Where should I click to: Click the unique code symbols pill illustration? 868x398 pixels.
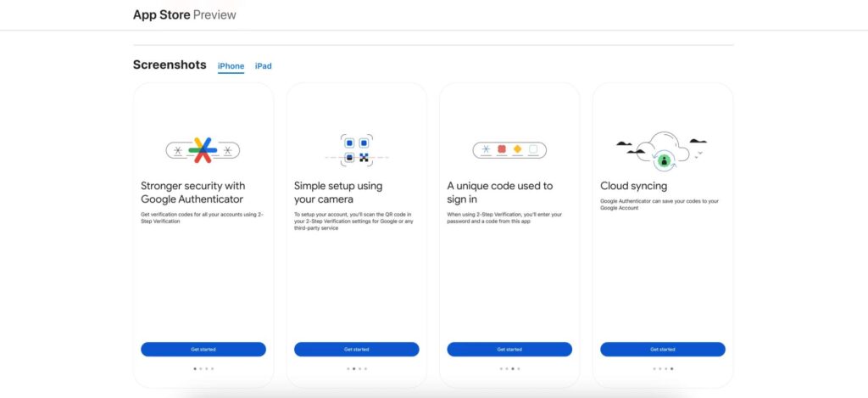[x=509, y=150]
